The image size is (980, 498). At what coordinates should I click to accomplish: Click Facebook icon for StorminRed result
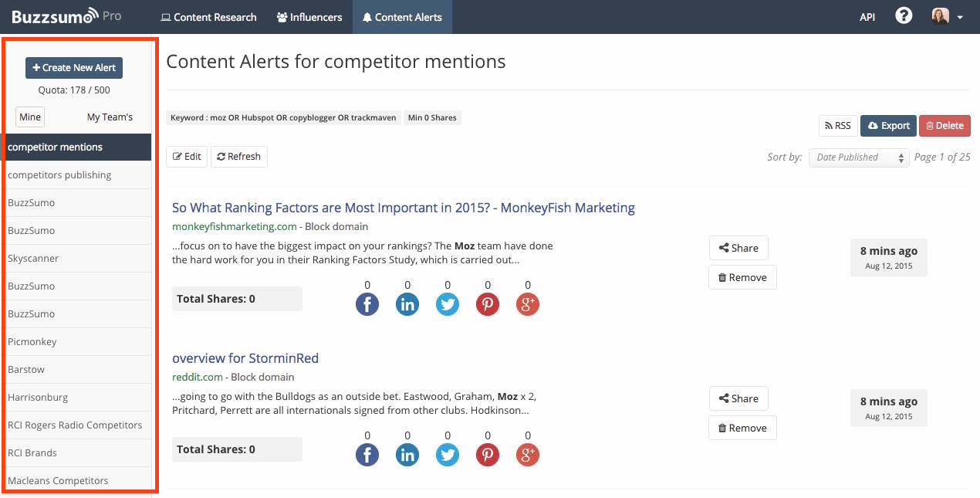pos(367,455)
